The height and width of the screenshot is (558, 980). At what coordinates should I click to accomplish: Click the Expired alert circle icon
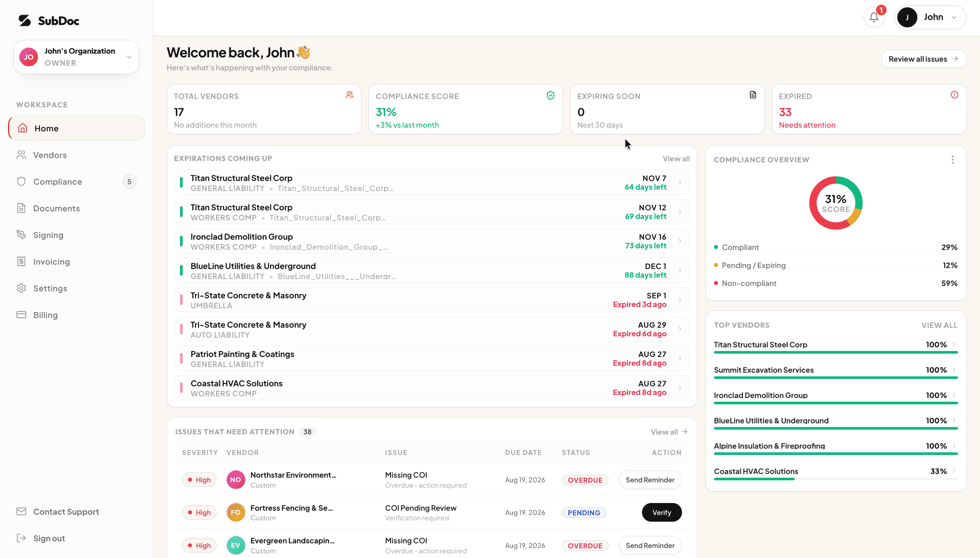(x=954, y=95)
